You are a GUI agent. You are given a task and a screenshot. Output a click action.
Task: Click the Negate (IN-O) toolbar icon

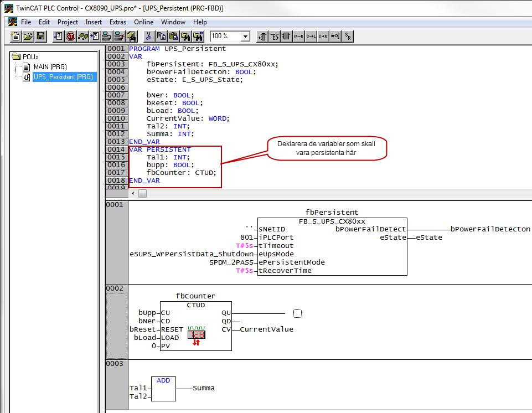coord(335,36)
